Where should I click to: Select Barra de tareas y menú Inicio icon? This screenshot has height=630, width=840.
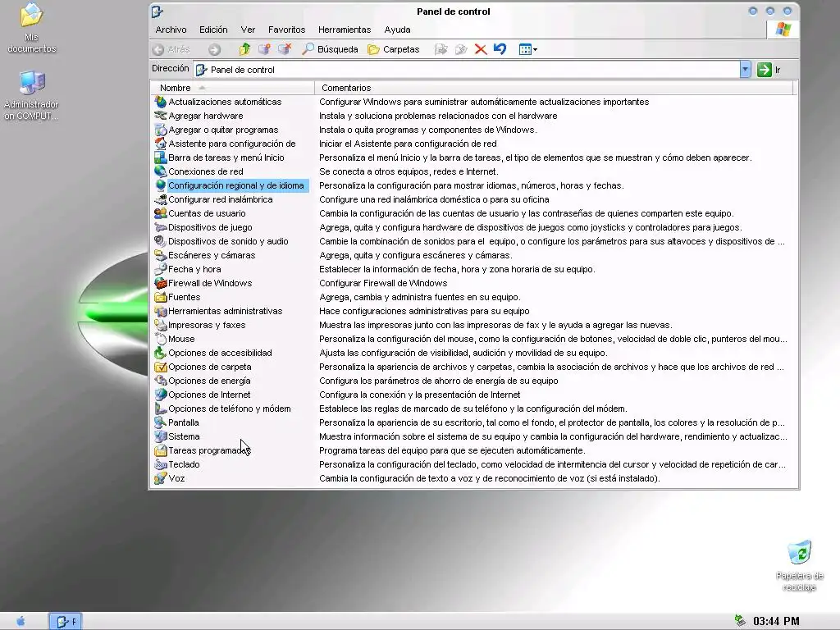coord(160,157)
